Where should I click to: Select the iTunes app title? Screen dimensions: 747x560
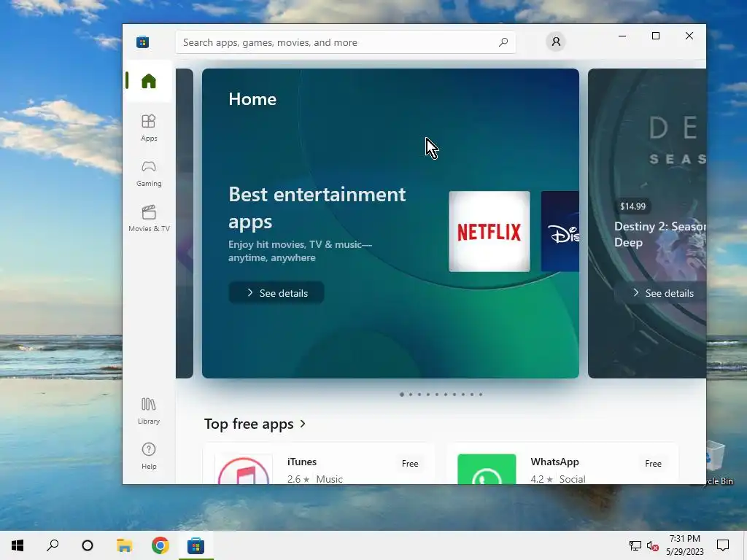point(302,462)
